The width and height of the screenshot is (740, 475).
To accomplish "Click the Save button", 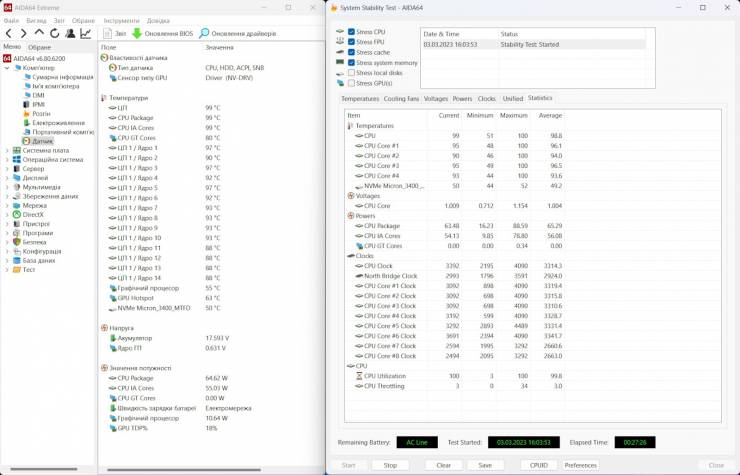I will click(x=485, y=465).
